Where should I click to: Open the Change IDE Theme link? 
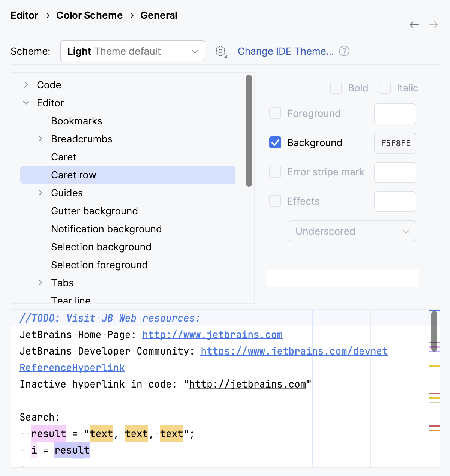coord(286,51)
